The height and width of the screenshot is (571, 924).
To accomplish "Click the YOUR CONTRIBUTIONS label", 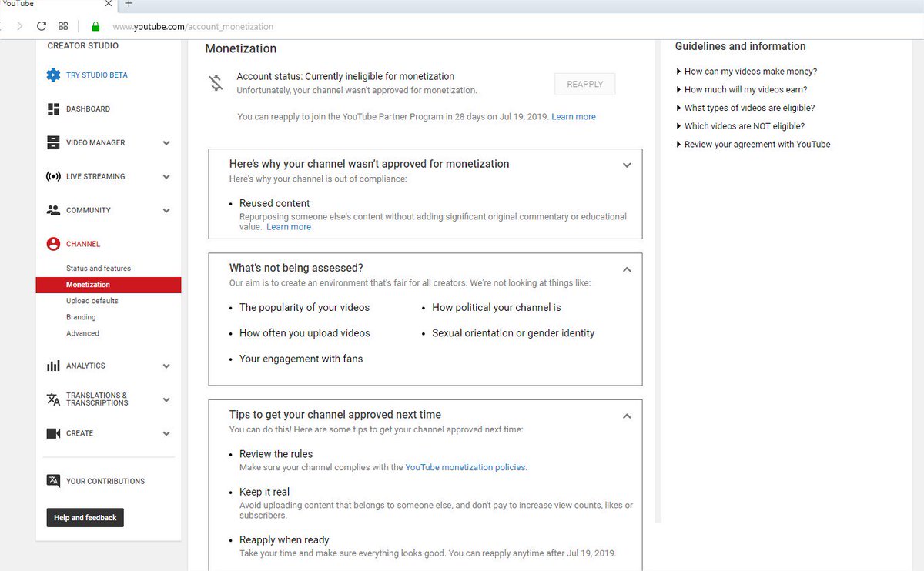I will point(105,482).
